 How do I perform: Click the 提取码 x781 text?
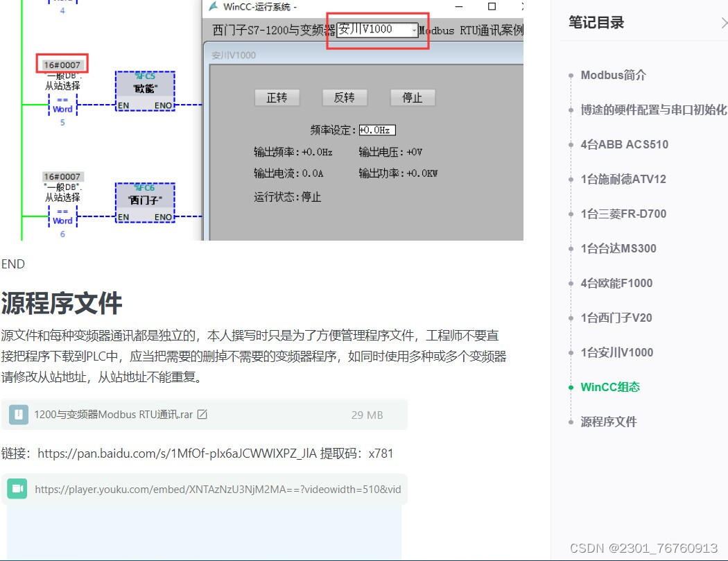pos(356,454)
